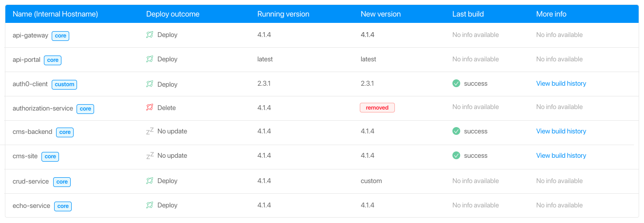Click the Deploy icon for echo-service
Image resolution: width=644 pixels, height=223 pixels.
pyautogui.click(x=150, y=205)
